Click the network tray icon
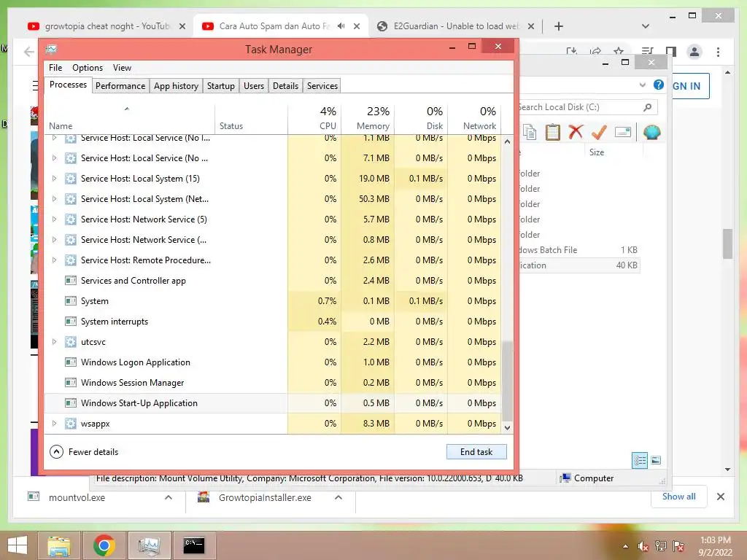 [x=660, y=546]
